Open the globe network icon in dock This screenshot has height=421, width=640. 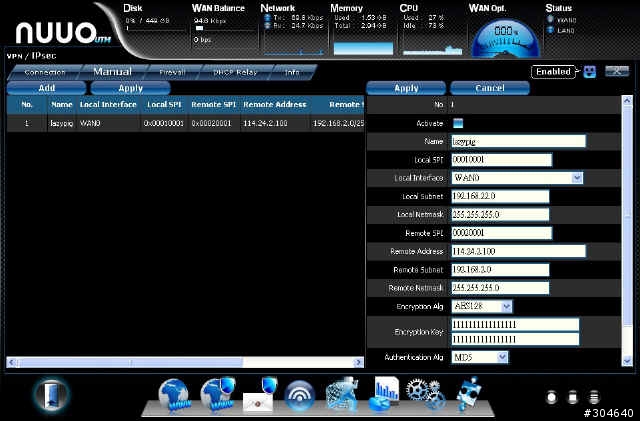pos(174,395)
